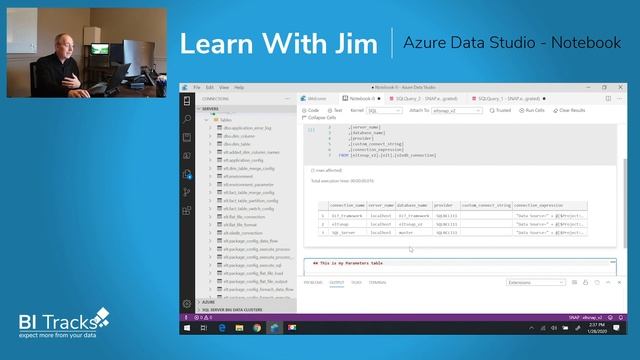Open the View menu
The width and height of the screenshot is (640, 360).
(224, 87)
